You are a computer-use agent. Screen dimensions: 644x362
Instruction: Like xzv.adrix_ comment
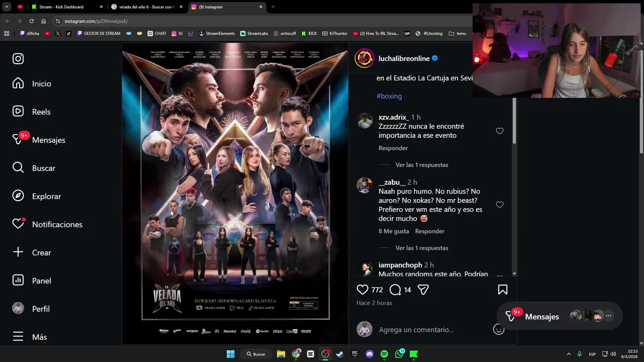point(500,131)
